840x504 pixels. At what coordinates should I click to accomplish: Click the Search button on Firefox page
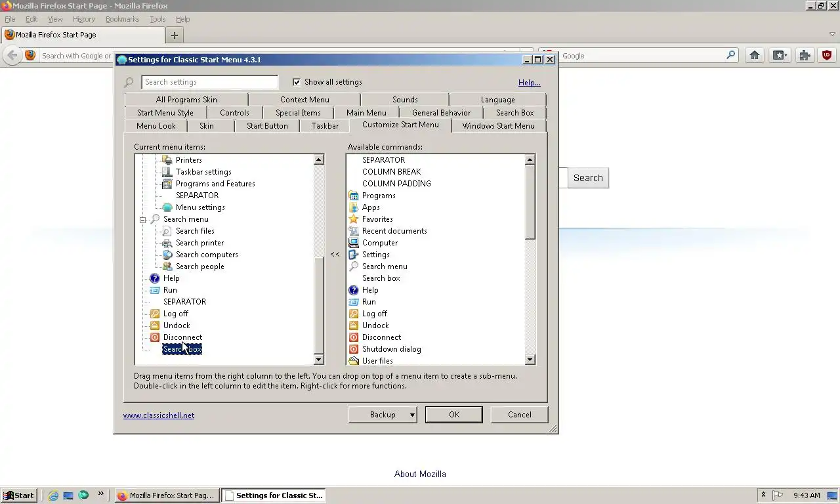tap(588, 178)
